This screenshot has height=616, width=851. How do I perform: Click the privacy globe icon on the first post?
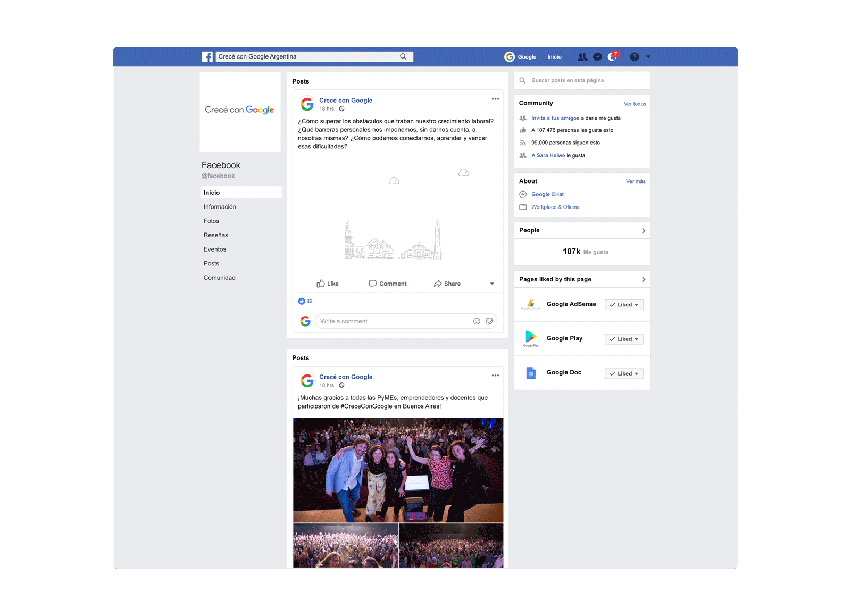pos(341,109)
